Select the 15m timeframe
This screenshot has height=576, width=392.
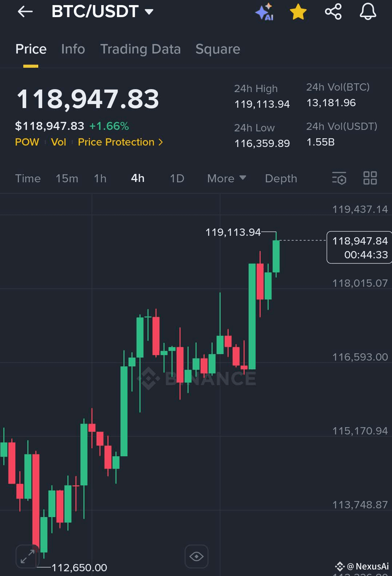[67, 178]
